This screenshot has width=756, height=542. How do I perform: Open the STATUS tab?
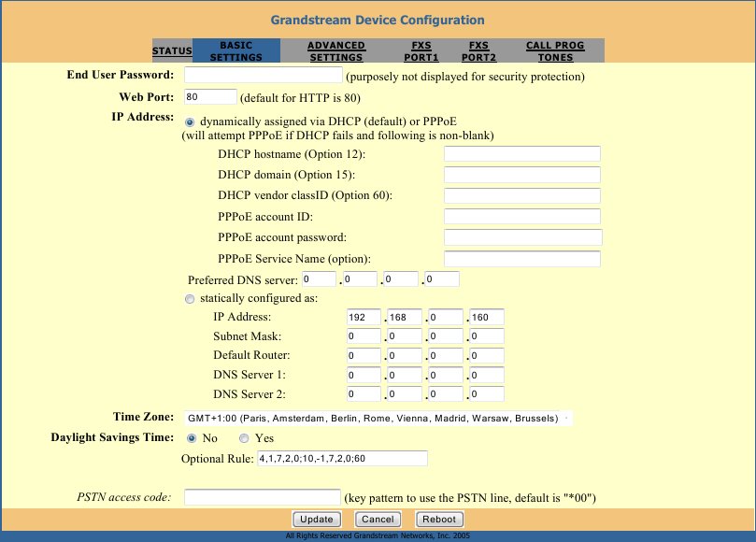172,50
